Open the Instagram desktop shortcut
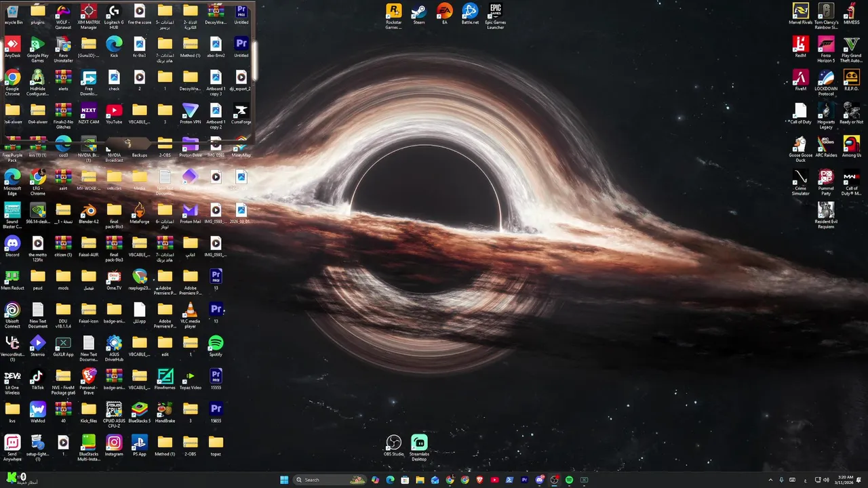 click(114, 447)
